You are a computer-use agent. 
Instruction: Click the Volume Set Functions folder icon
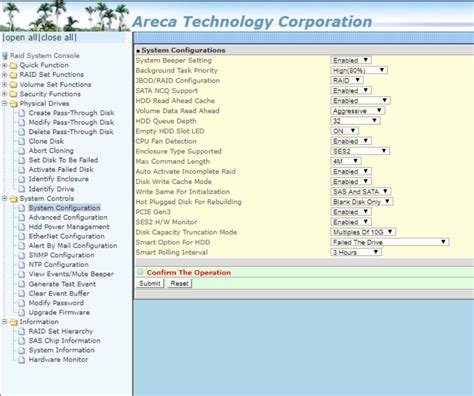(13, 85)
